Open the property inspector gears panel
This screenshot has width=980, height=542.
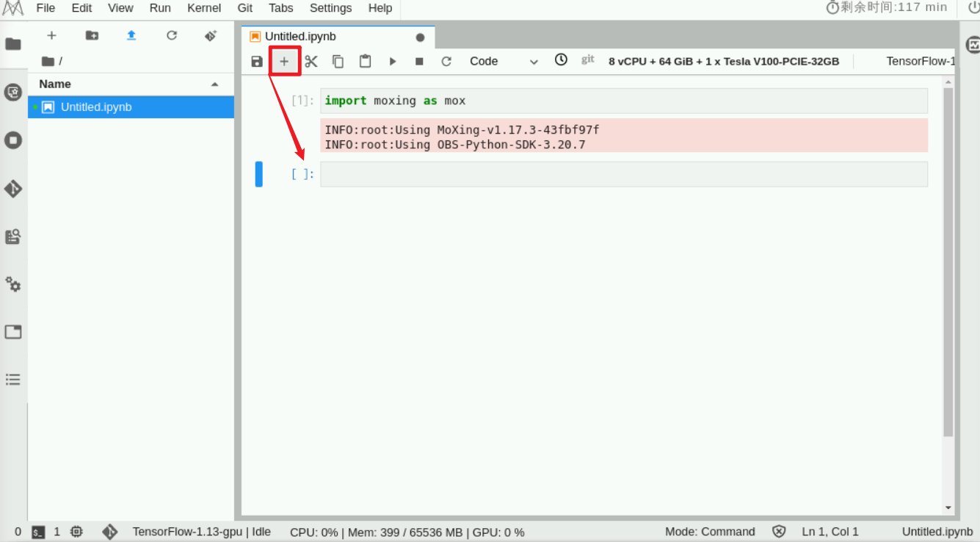(x=13, y=284)
